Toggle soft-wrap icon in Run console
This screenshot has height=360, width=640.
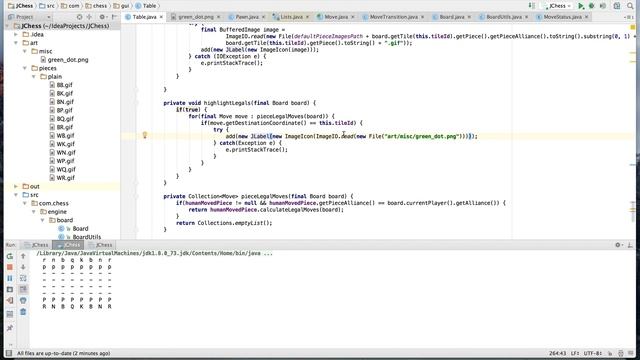23,278
